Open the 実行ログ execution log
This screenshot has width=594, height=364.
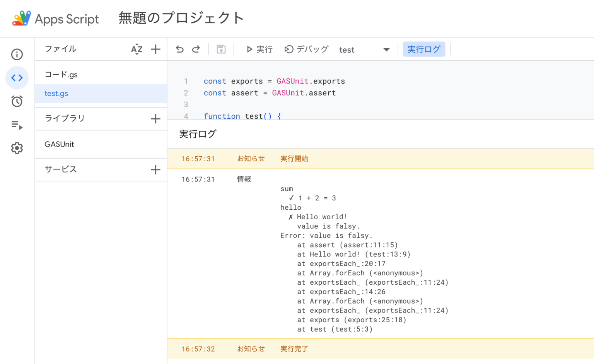click(424, 49)
